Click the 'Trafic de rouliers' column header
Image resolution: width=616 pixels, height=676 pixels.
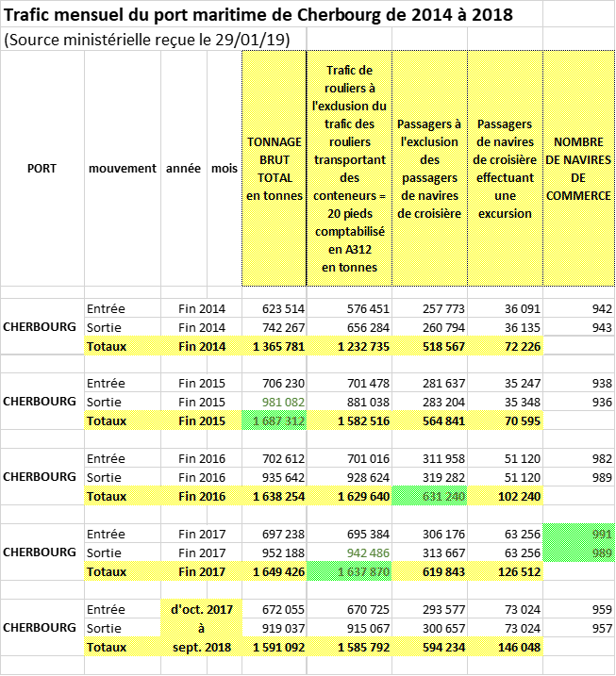click(349, 169)
